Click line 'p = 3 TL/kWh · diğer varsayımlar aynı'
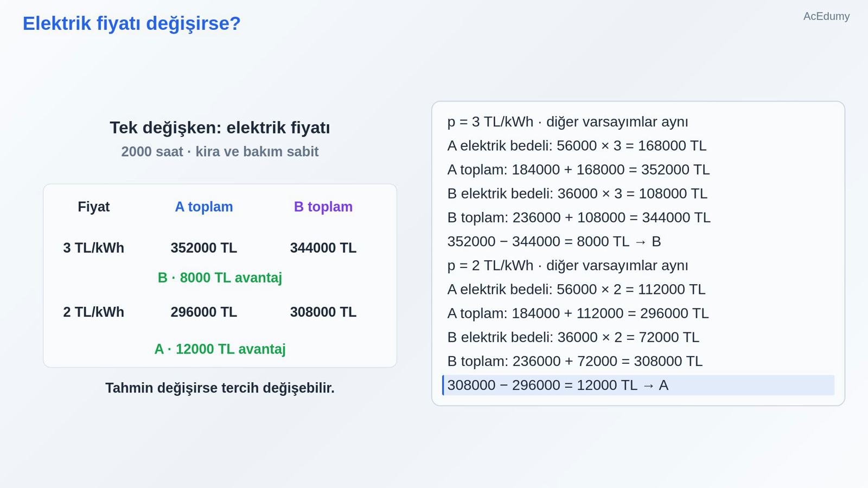868x488 pixels. point(567,122)
